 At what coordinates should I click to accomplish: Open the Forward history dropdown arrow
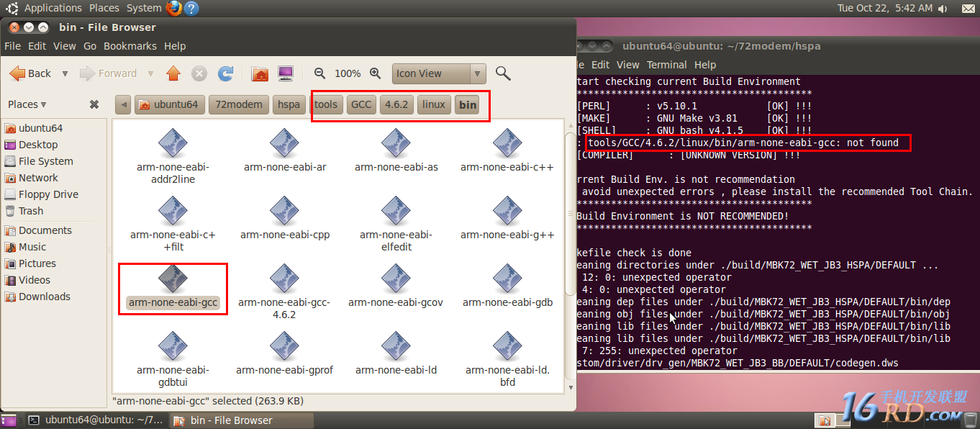tap(150, 73)
